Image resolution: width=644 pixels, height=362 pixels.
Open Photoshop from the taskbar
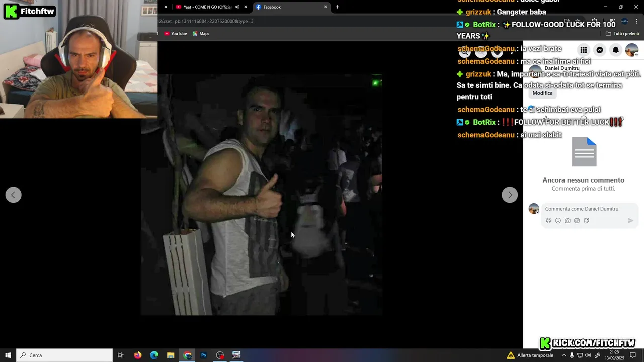click(204, 355)
